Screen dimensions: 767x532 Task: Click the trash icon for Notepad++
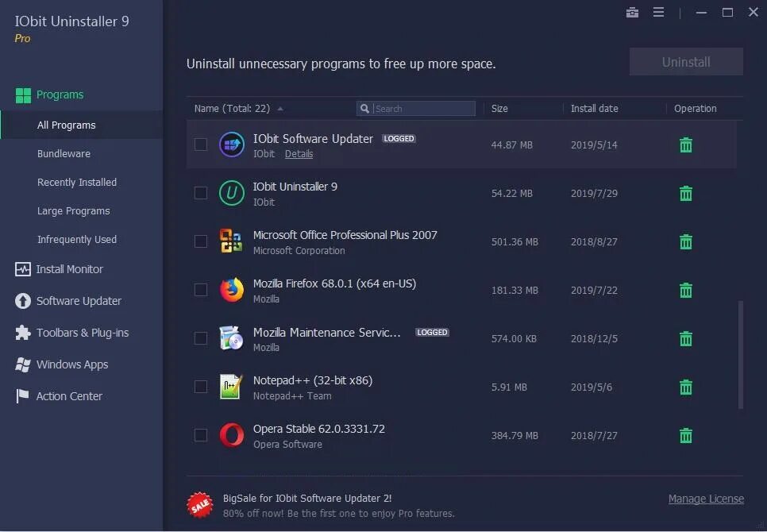coord(686,387)
